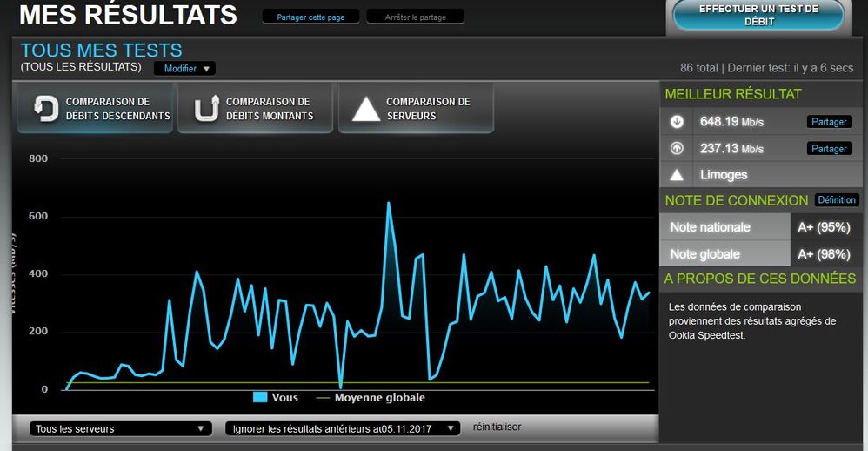Viewport: 868px width, 451px height.
Task: Open the Ignorer les résultats antérieurs dropdown
Action: [x=342, y=428]
